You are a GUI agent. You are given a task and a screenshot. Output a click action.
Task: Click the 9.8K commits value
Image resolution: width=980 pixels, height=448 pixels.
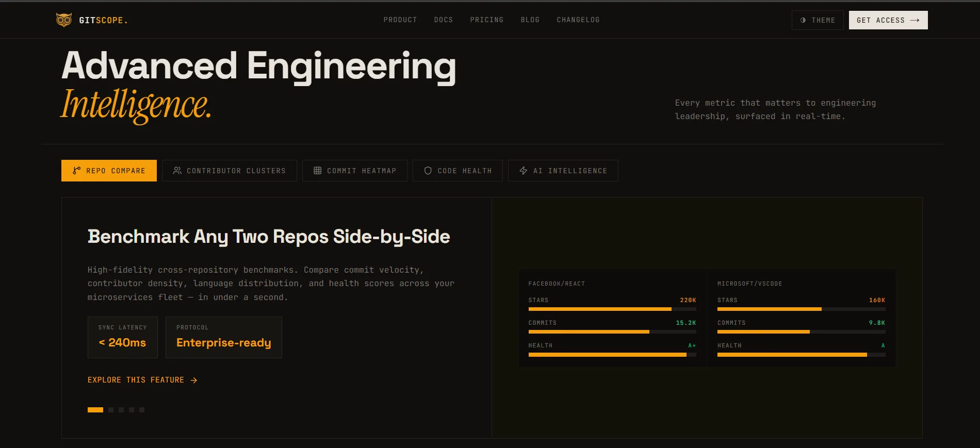coord(877,323)
